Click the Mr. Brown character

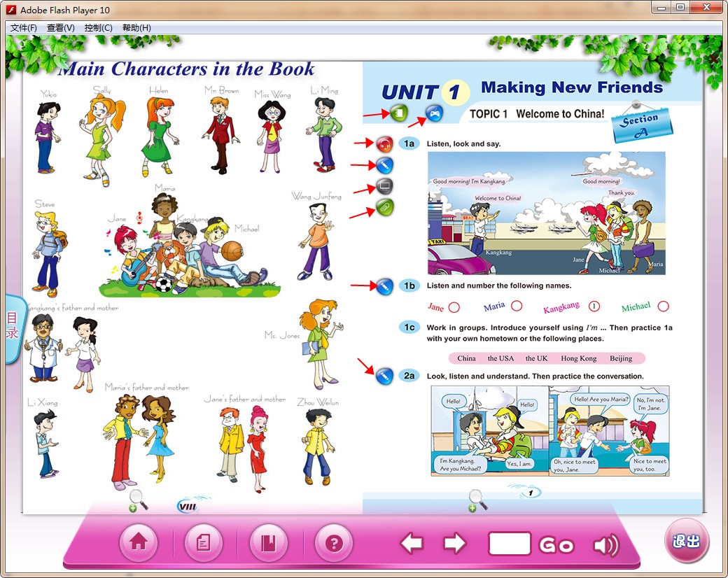pyautogui.click(x=221, y=134)
